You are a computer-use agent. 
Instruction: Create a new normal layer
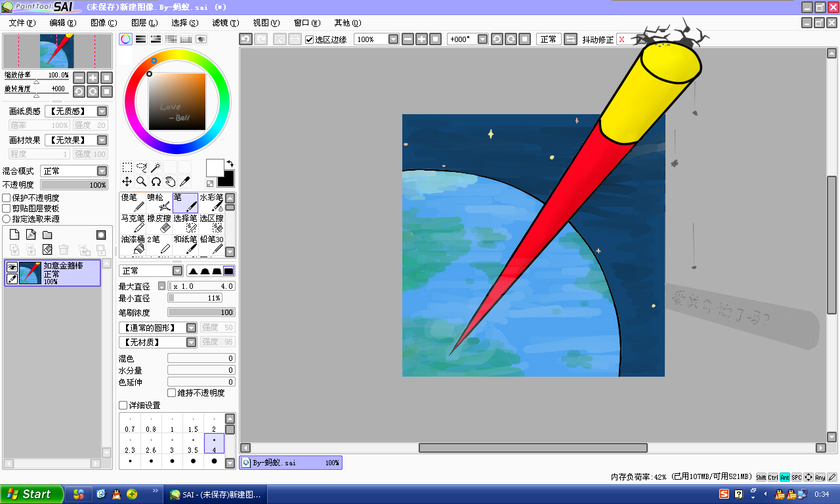(14, 234)
